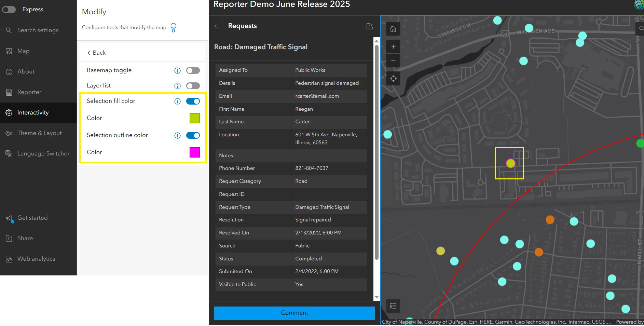Disable the Selection fill color switch

pyautogui.click(x=193, y=101)
